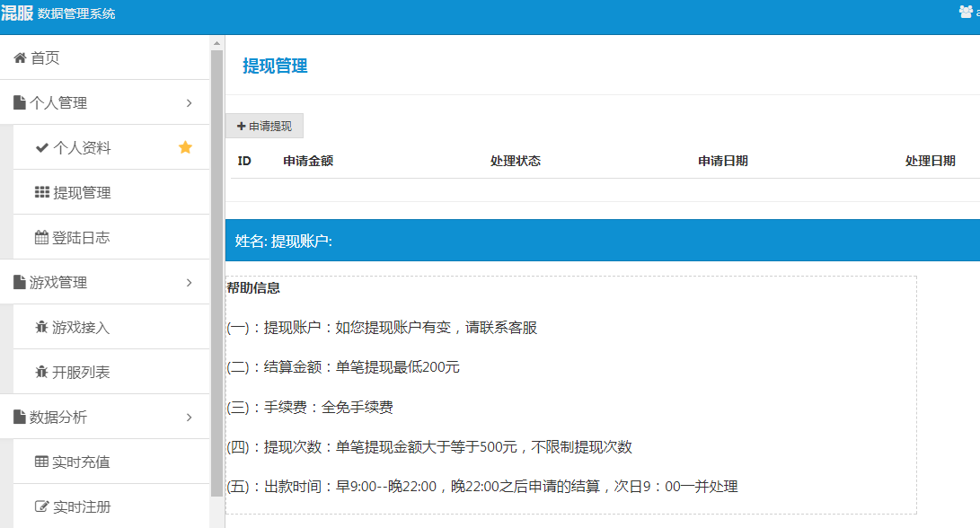Click the bug icon beside 游戏接入
The image size is (980, 528).
(x=41, y=327)
